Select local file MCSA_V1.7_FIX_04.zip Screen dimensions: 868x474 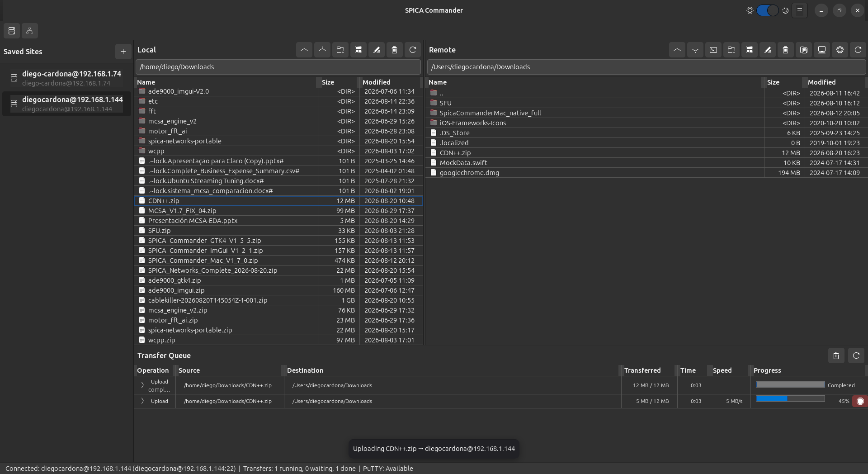[x=278, y=211]
